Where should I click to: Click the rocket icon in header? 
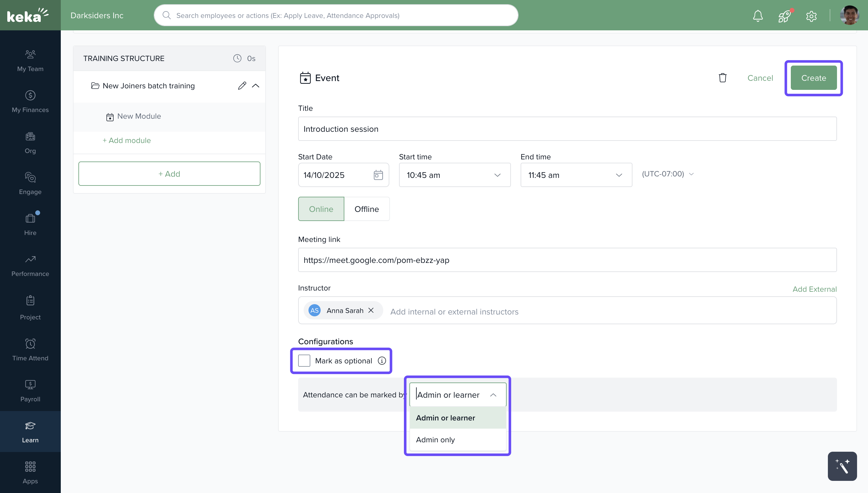(x=784, y=15)
